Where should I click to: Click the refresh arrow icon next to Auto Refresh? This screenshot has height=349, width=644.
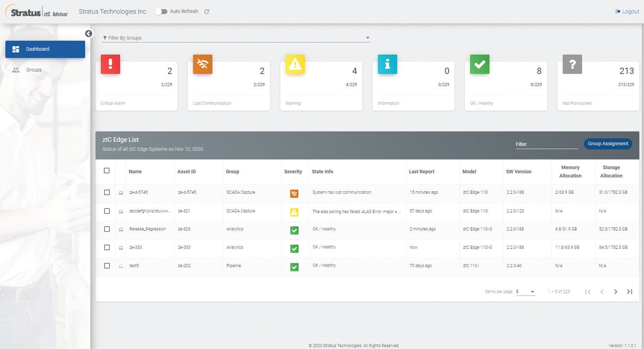point(207,12)
